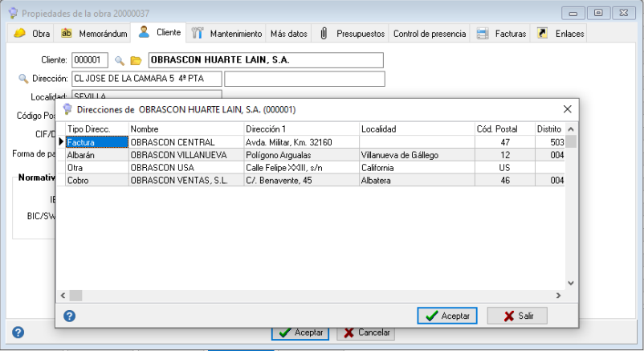Switch to the Memorándum tab
The height and width of the screenshot is (351, 644).
[x=94, y=34]
